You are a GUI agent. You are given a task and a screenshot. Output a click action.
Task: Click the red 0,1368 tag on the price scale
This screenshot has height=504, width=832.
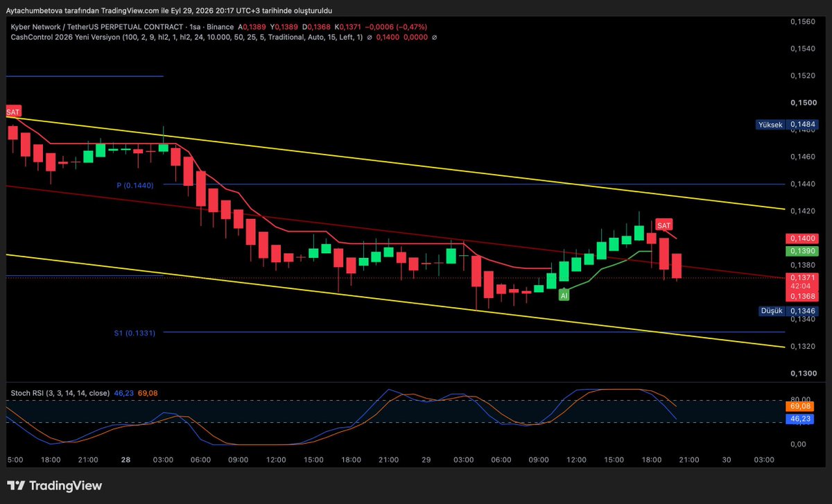(x=803, y=296)
